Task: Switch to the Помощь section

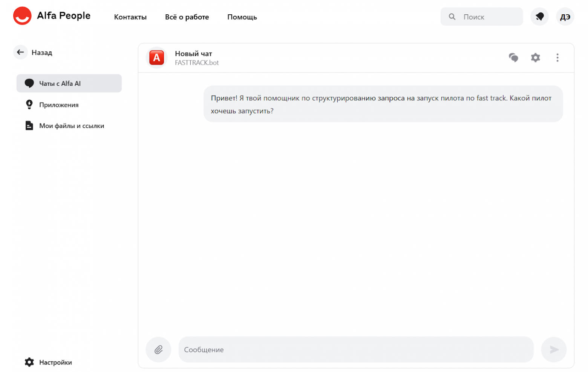Action: tap(242, 17)
